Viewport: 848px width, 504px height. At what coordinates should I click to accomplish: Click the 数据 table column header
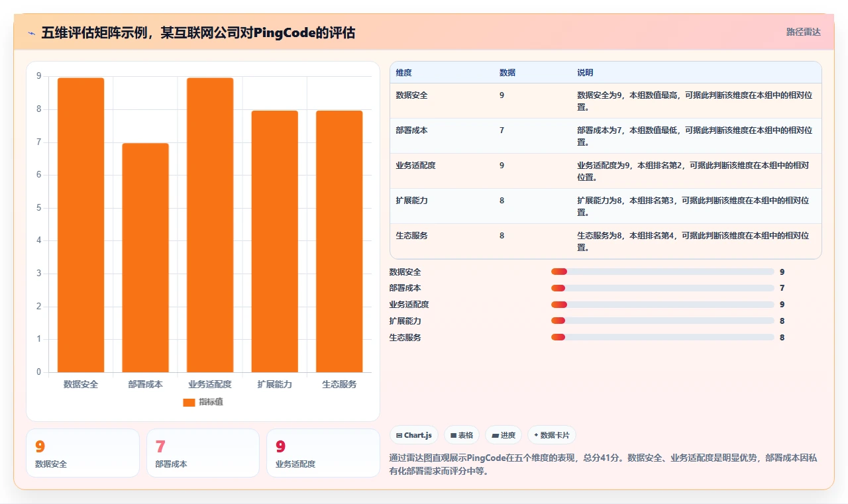click(x=507, y=72)
